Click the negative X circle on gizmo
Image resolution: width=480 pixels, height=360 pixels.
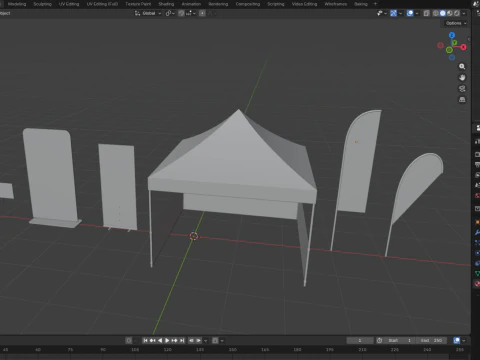click(x=440, y=45)
